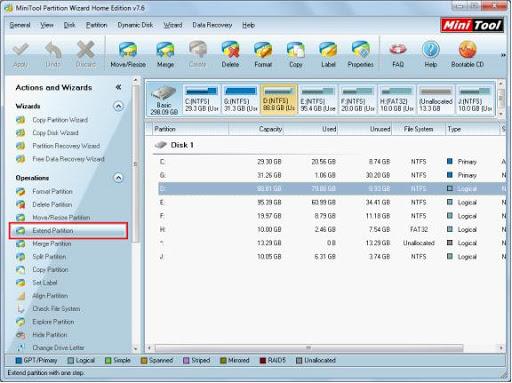Choose Change Drive Letter operation

pos(58,348)
